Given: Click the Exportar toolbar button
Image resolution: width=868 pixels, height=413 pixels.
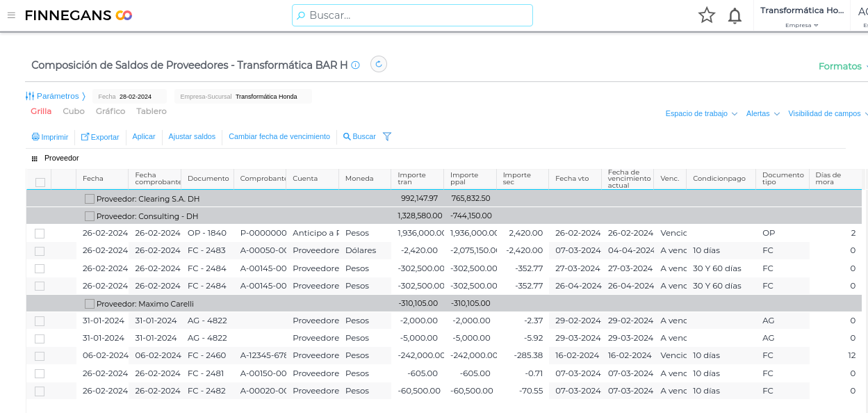Looking at the screenshot, I should (100, 137).
